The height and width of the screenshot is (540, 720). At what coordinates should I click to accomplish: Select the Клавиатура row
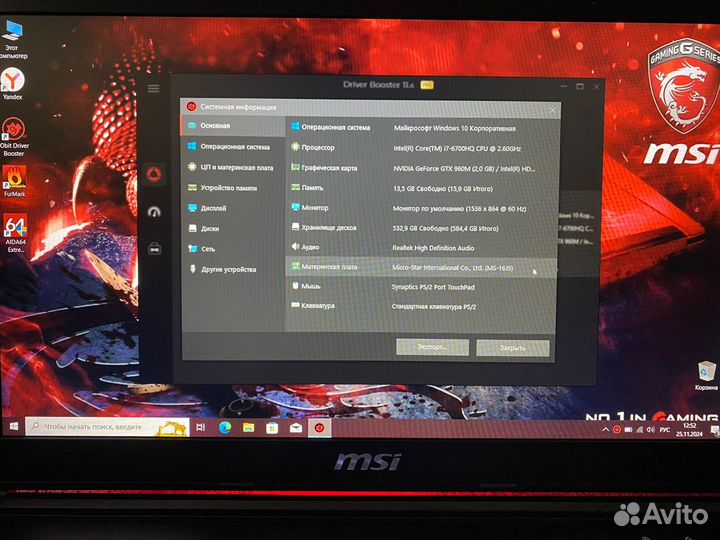tap(422, 306)
